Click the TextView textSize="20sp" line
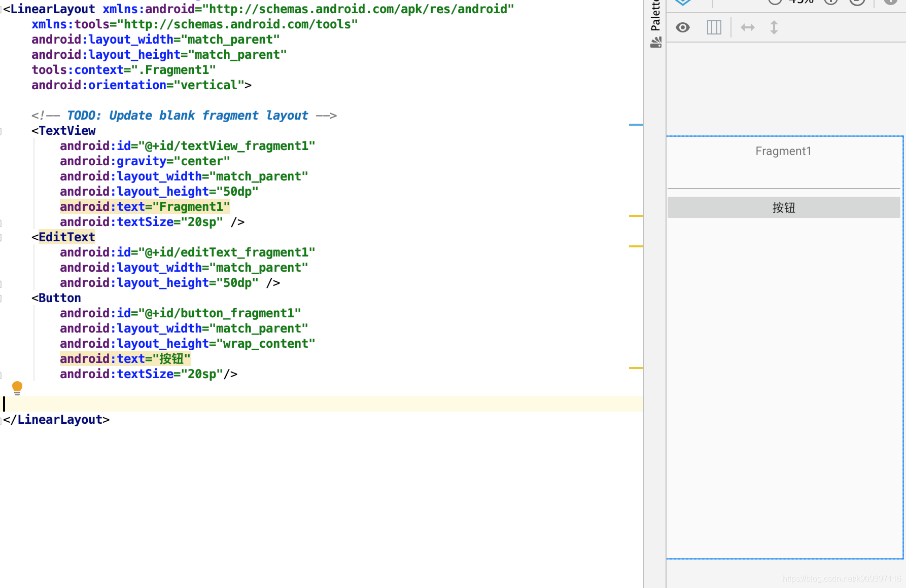Image resolution: width=906 pixels, height=588 pixels. (152, 222)
